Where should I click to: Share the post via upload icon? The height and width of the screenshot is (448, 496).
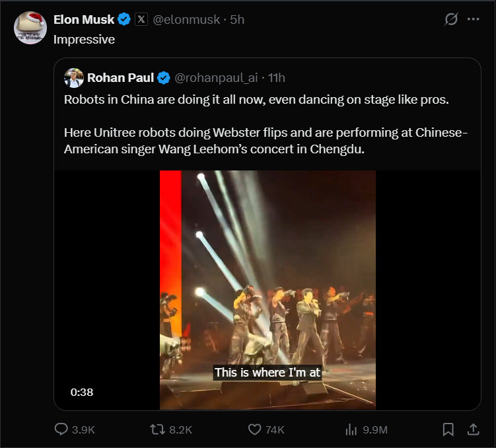click(x=473, y=429)
